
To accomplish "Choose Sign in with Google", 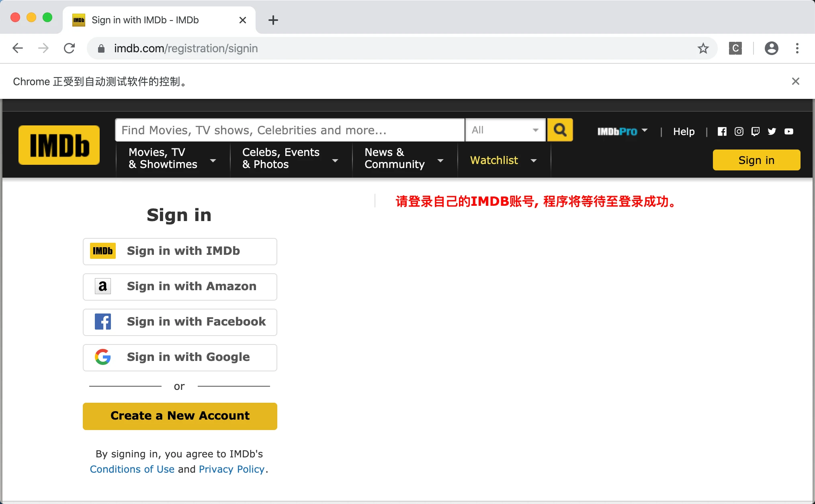I will pos(180,357).
